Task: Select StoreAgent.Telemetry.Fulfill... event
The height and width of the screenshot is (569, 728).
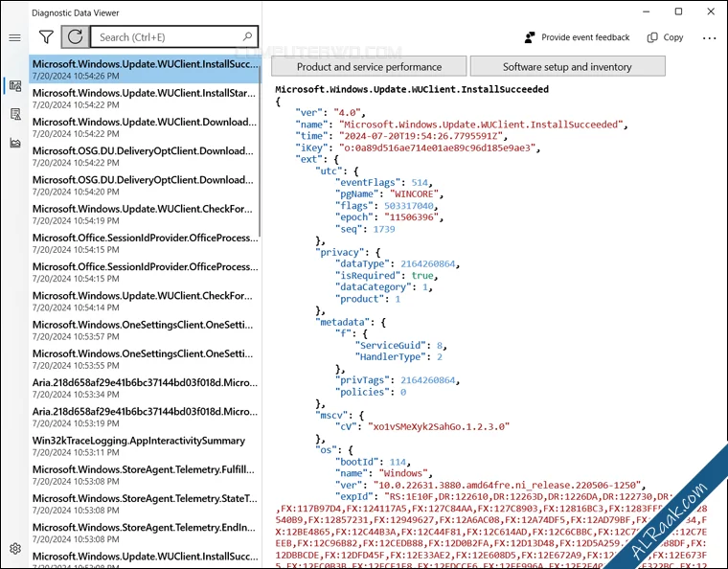Action: 144,475
